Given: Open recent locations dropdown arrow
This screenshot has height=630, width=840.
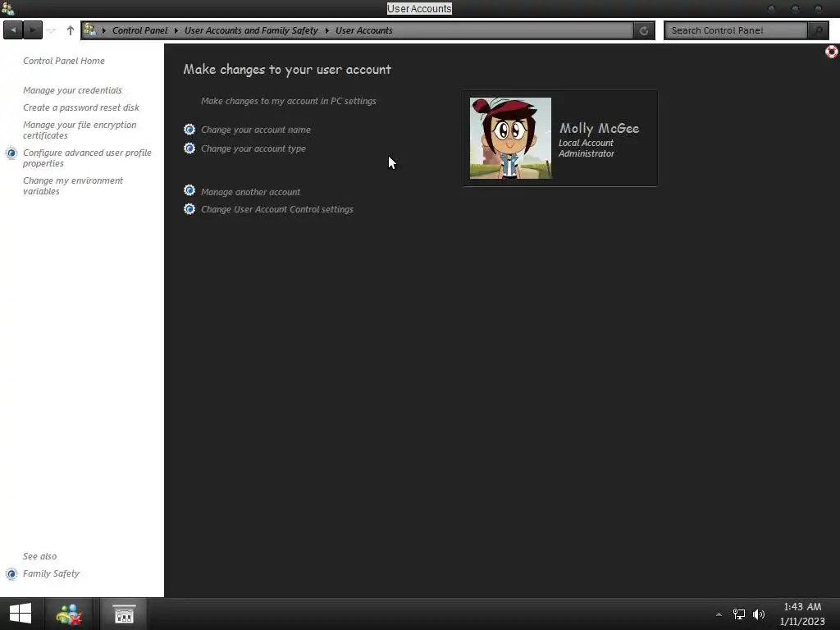Looking at the screenshot, I should tap(51, 30).
